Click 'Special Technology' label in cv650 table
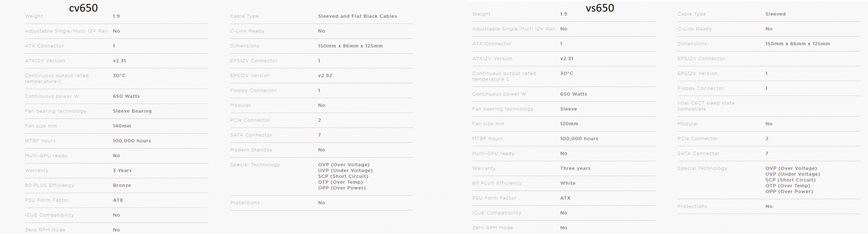 tap(255, 165)
